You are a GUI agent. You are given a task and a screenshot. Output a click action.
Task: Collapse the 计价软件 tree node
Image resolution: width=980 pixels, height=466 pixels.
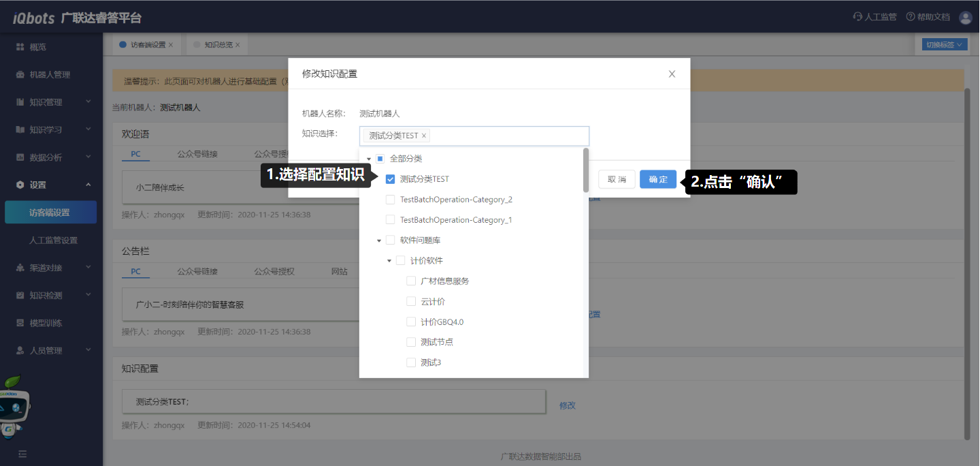(389, 261)
